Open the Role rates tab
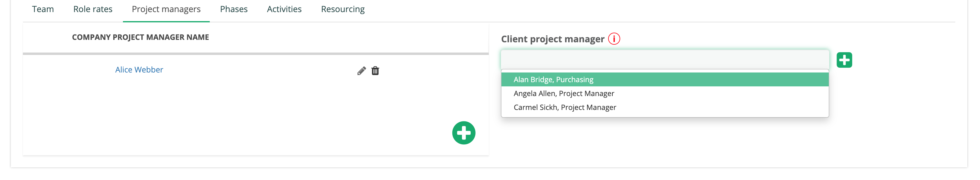This screenshot has height=180, width=980. pos(93,9)
